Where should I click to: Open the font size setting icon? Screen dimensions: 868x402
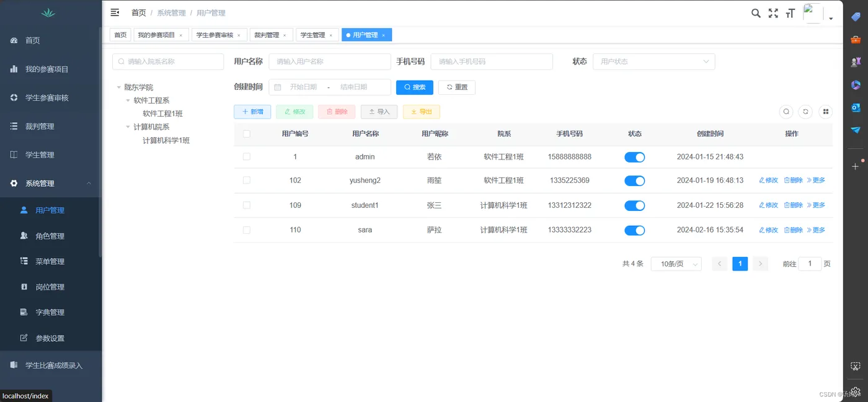(790, 13)
